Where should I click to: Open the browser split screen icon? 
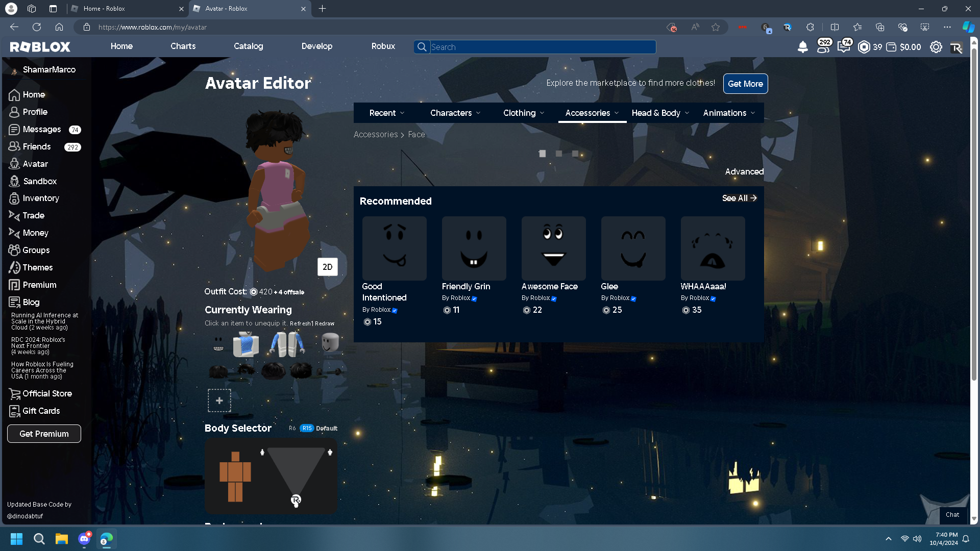click(x=835, y=27)
